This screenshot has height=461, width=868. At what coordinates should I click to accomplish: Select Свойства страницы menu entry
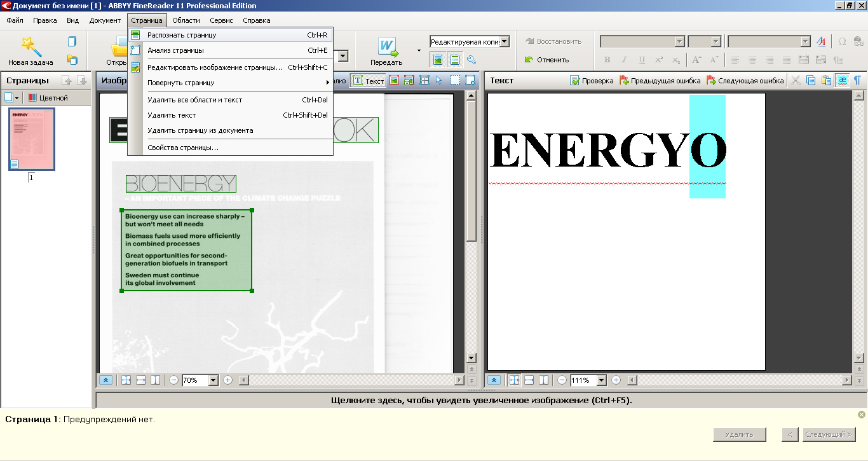230,148
